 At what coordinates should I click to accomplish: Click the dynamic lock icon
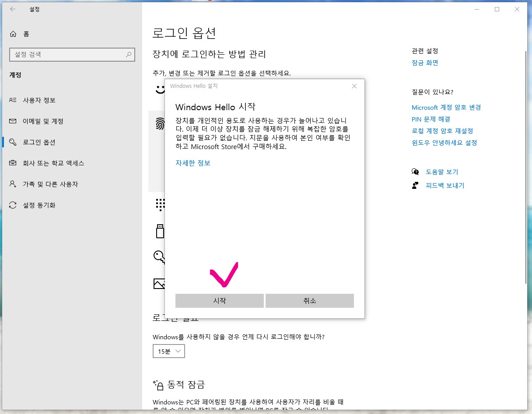(158, 385)
